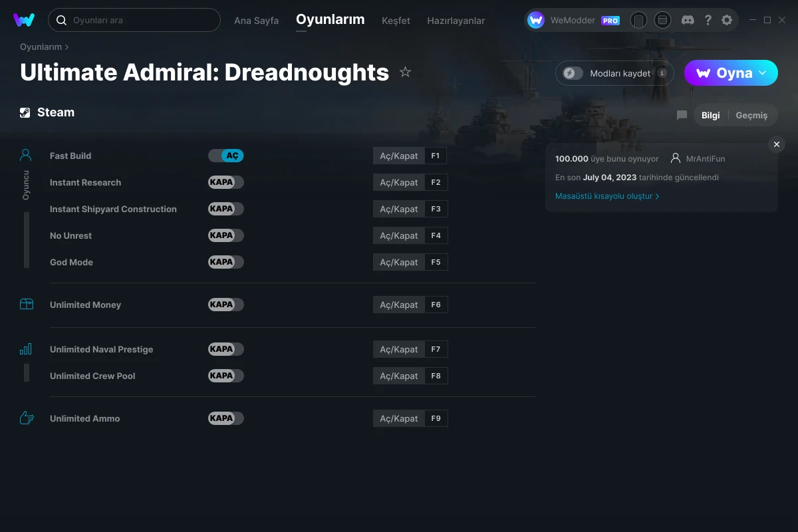798x532 pixels.
Task: Click Aç/Kapat for Unlimited Naval Prestige
Action: (x=399, y=349)
